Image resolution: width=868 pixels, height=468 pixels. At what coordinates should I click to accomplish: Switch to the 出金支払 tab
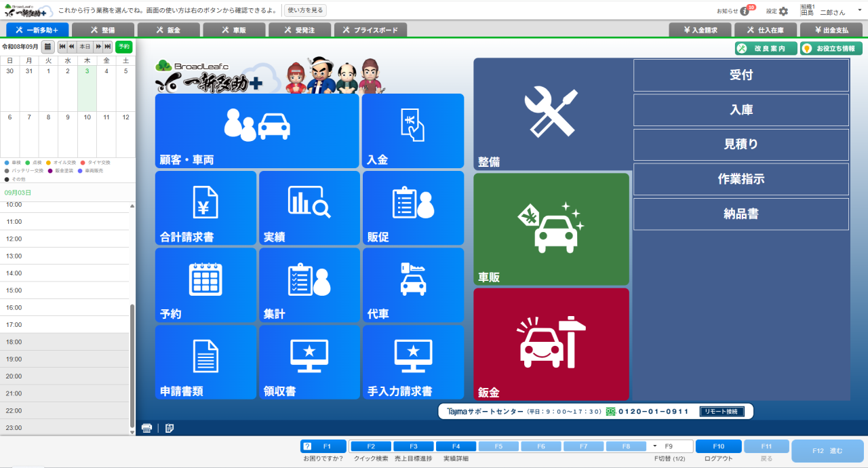[831, 30]
